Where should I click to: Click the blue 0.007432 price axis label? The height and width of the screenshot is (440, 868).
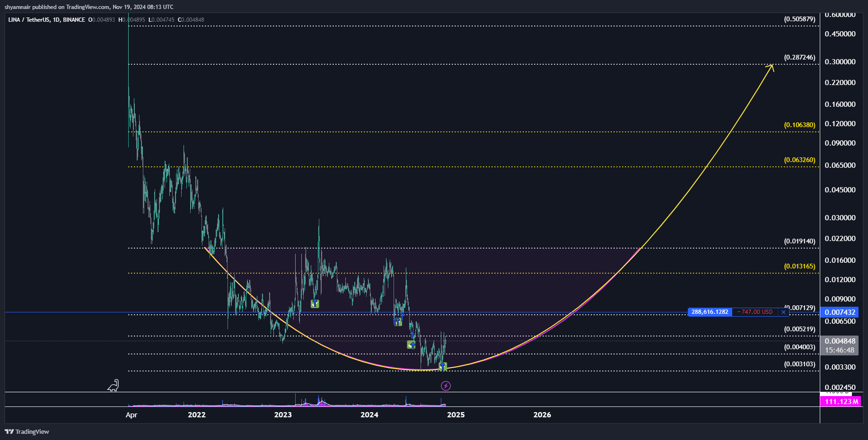(x=840, y=312)
